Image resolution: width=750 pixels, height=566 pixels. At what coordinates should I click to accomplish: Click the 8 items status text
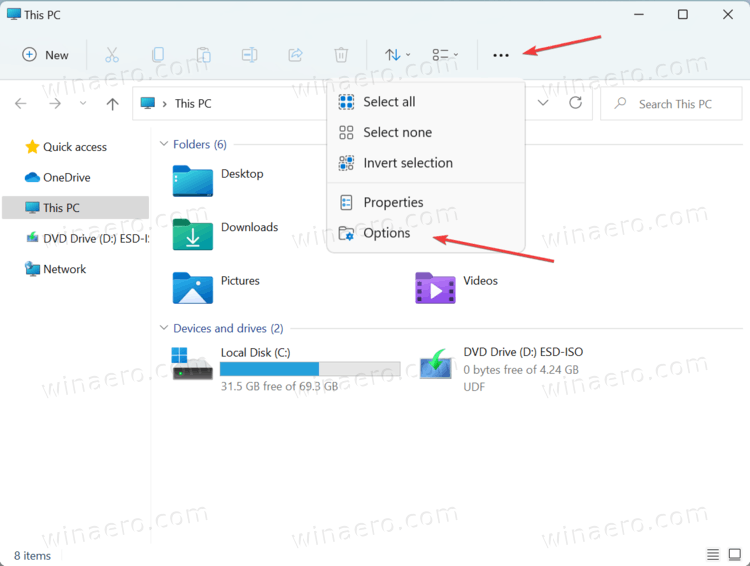tap(32, 555)
